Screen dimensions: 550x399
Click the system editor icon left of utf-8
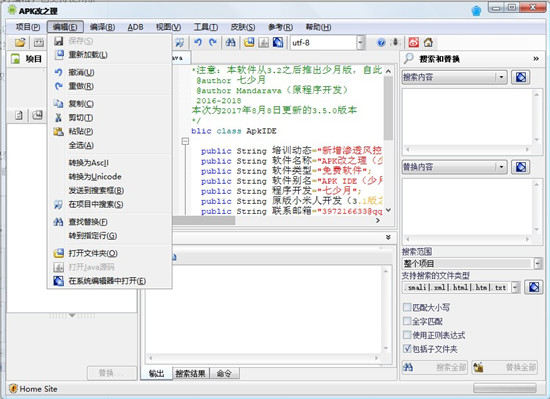click(x=278, y=43)
